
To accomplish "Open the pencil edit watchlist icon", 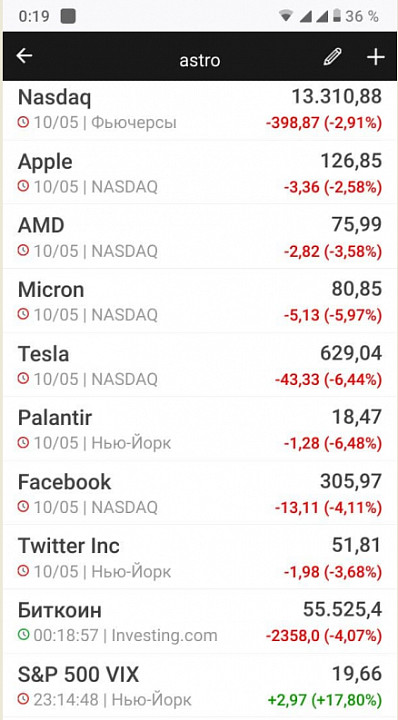I will pos(332,57).
